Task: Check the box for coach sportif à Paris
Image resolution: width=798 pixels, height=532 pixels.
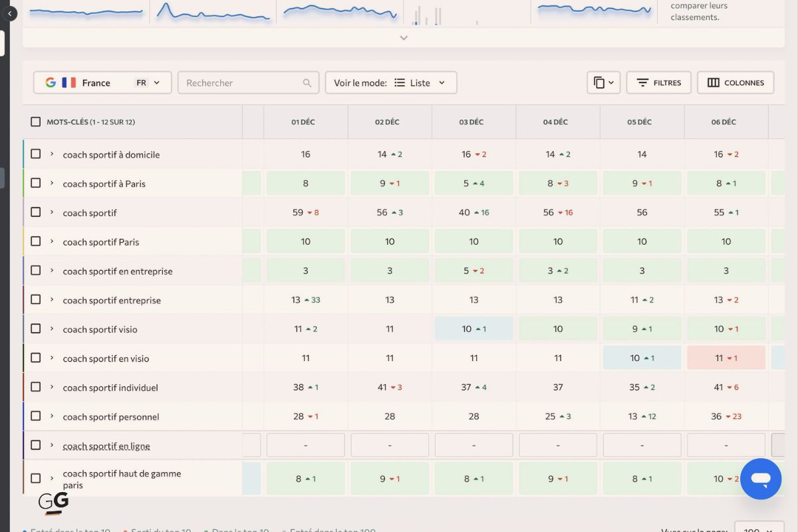Action: click(36, 183)
